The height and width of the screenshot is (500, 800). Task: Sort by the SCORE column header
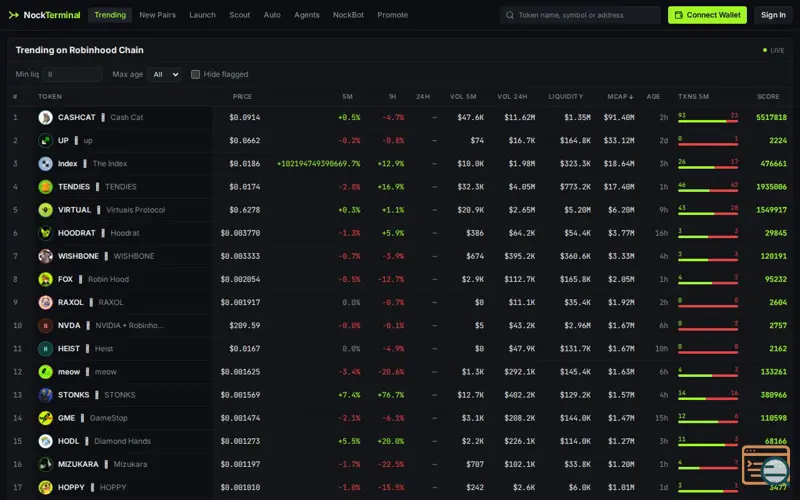768,96
